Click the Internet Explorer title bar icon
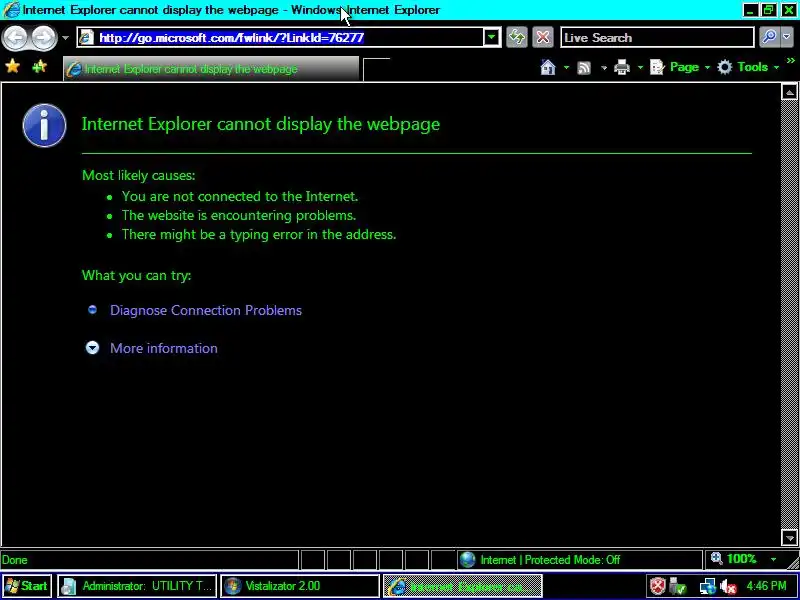Image resolution: width=800 pixels, height=600 pixels. coord(11,10)
